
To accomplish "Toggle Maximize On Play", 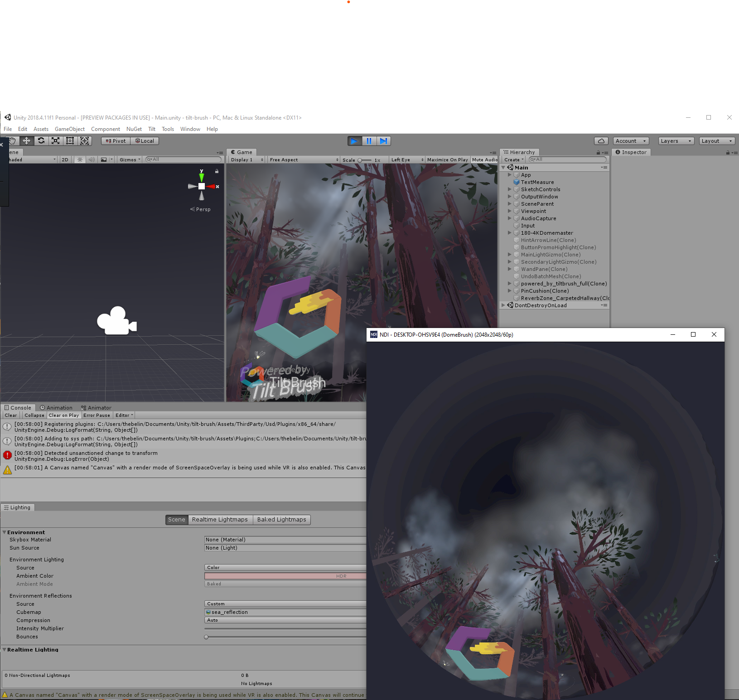I will pyautogui.click(x=447, y=159).
